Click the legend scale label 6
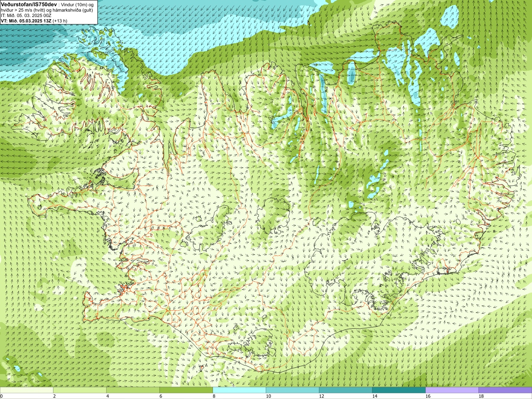The height and width of the screenshot is (399, 532). click(161, 396)
